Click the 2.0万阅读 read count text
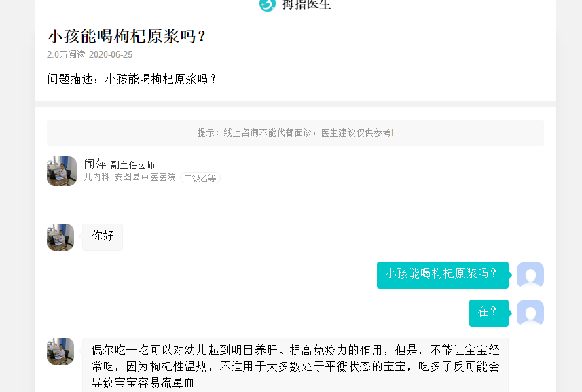Viewport: 582px width, 392px height. [x=66, y=54]
